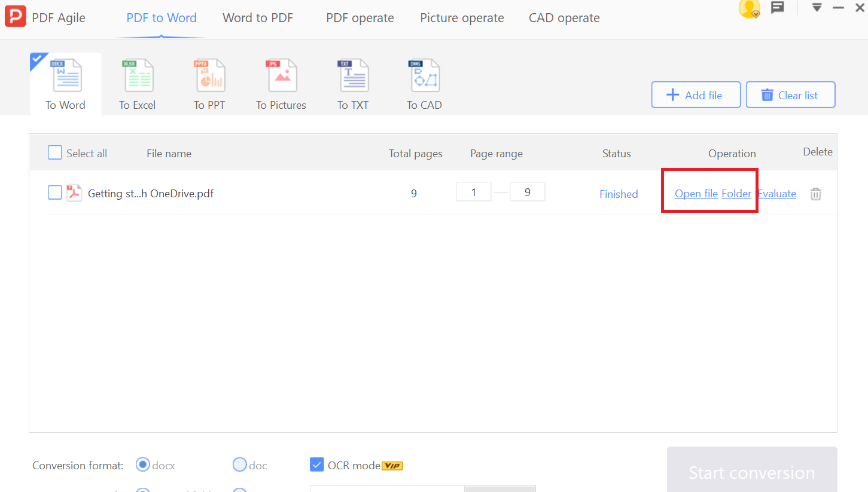Switch to the Word to PDF tab

click(x=258, y=18)
